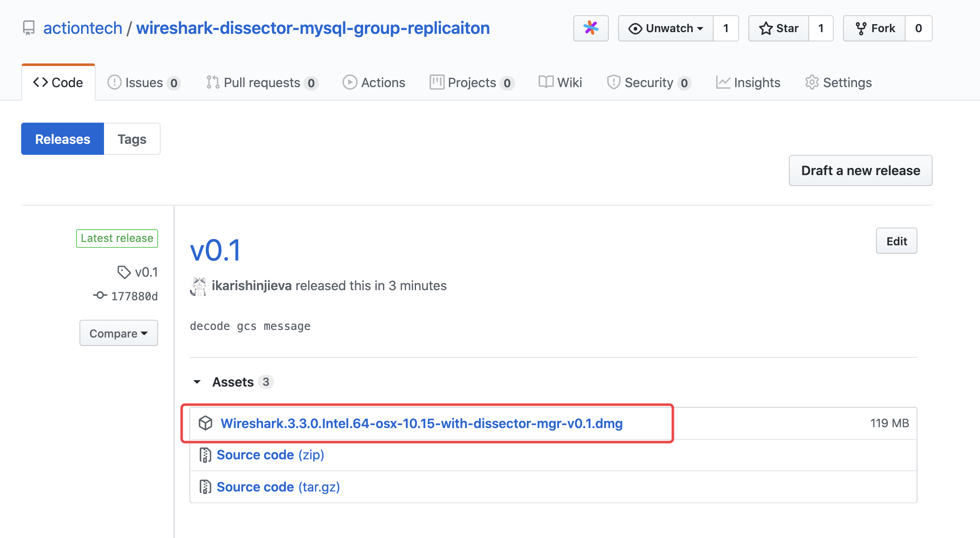Image resolution: width=980 pixels, height=538 pixels.
Task: Star the repository
Action: [x=778, y=28]
